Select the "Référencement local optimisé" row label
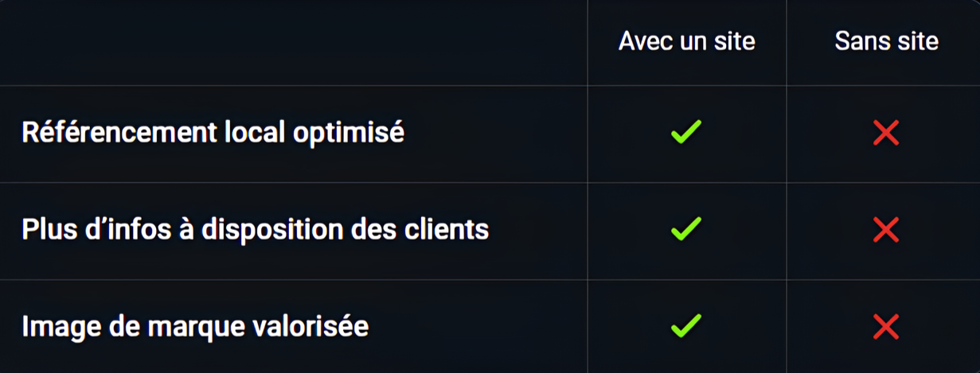980x373 pixels. (x=213, y=133)
